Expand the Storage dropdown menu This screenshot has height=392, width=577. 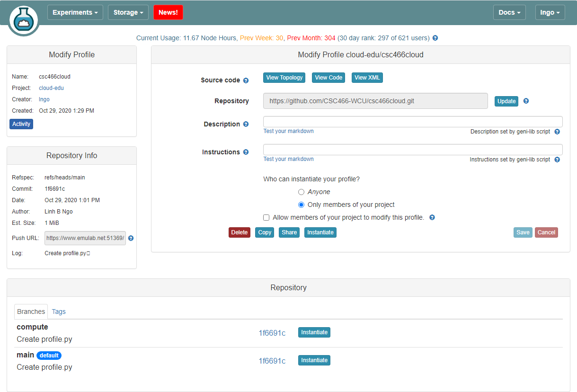(128, 12)
